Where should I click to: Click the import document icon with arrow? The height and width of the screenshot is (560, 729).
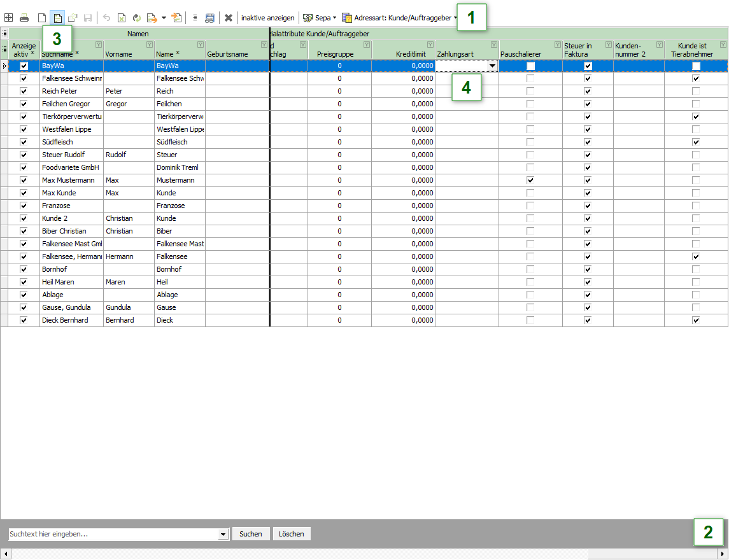click(x=176, y=18)
